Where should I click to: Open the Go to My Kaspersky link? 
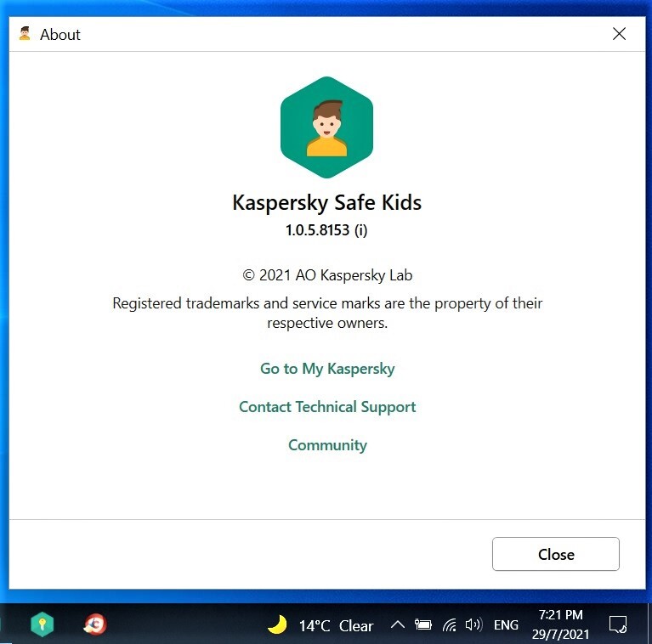click(x=327, y=369)
